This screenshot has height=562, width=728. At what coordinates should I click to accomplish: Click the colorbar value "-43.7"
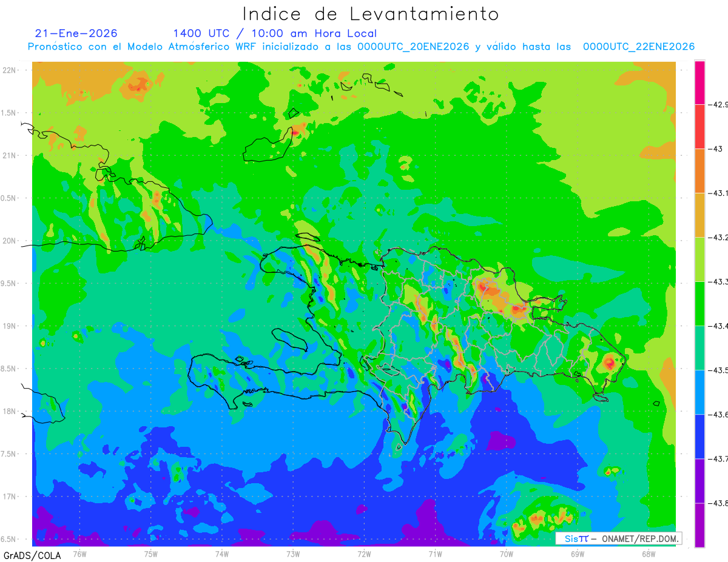coord(720,459)
